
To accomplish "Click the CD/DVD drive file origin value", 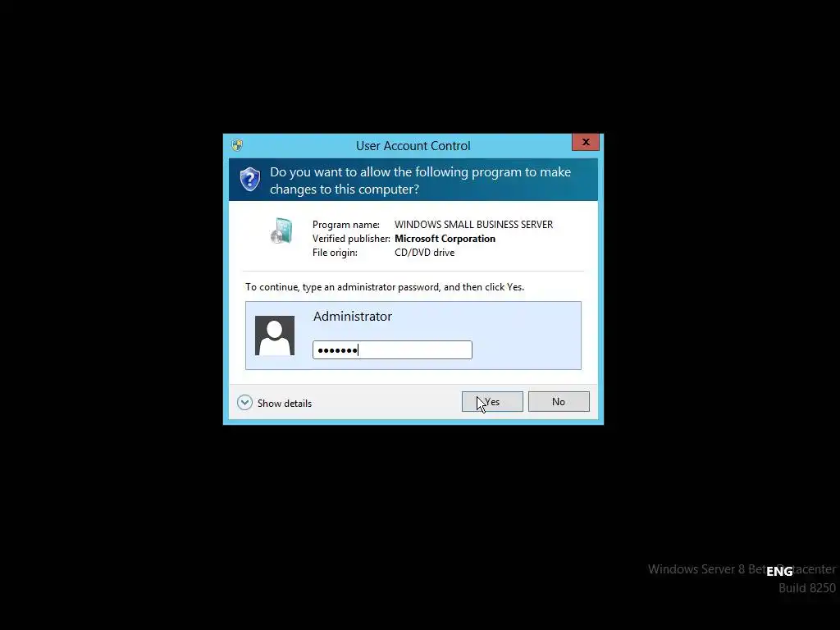I will [424, 253].
